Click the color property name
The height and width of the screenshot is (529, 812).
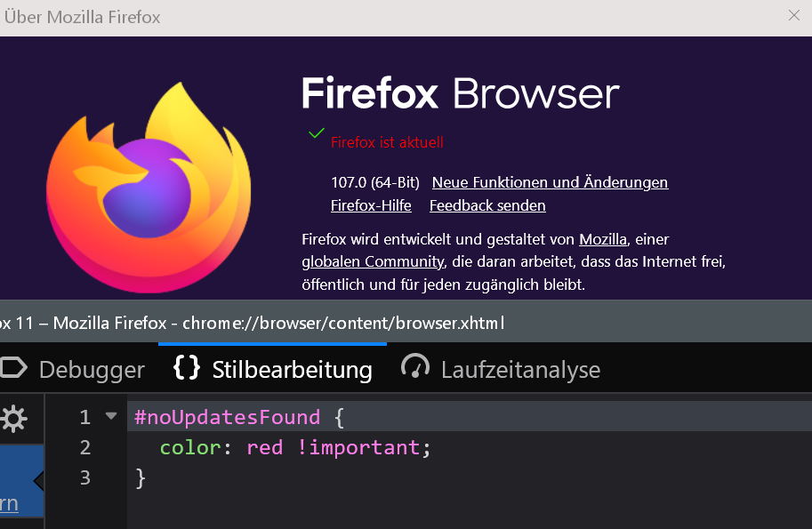190,448
